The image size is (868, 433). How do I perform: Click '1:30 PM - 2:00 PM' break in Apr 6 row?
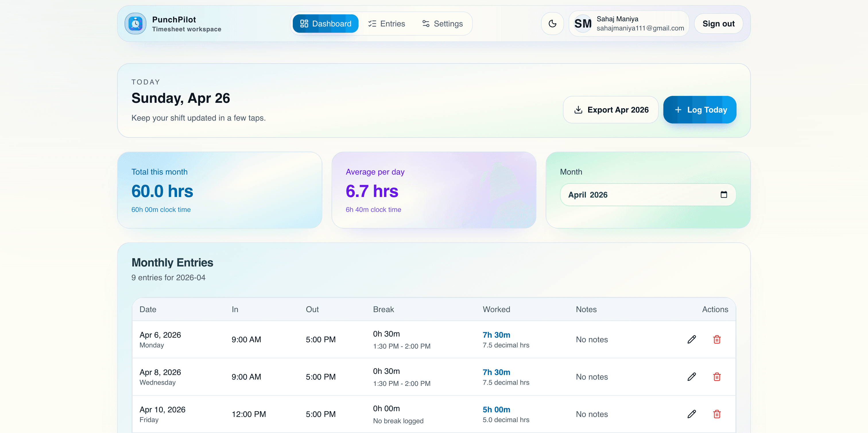[x=401, y=346]
